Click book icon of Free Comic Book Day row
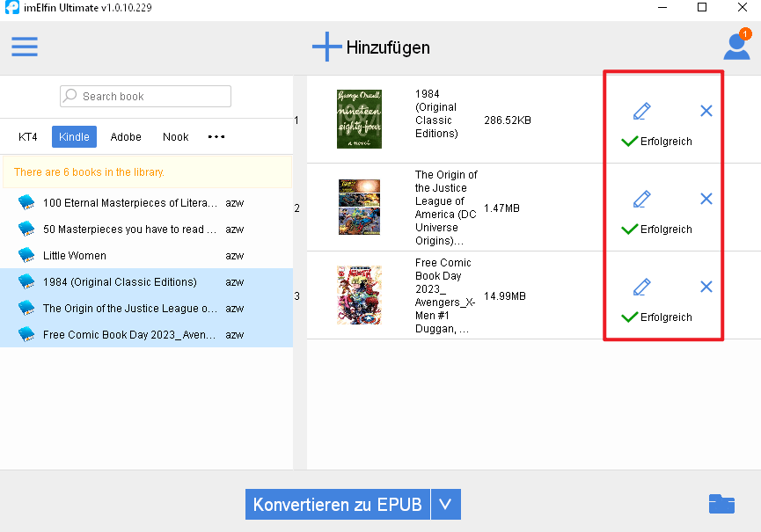Image resolution: width=761 pixels, height=532 pixels. click(x=26, y=334)
